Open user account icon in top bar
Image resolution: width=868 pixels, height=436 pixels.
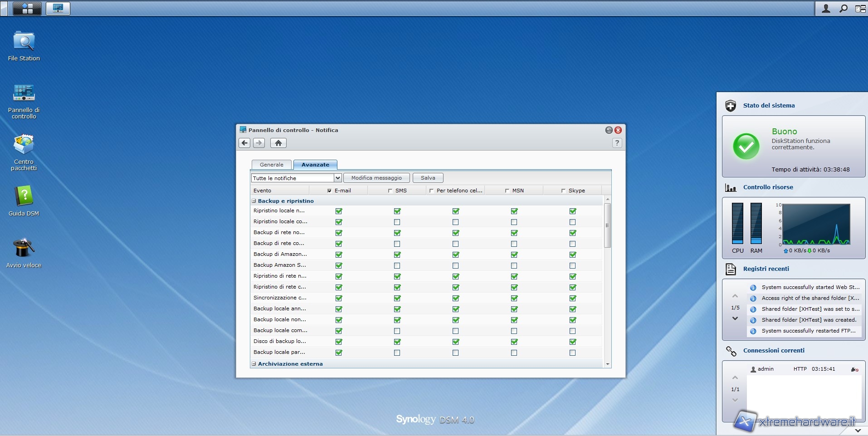pos(826,8)
